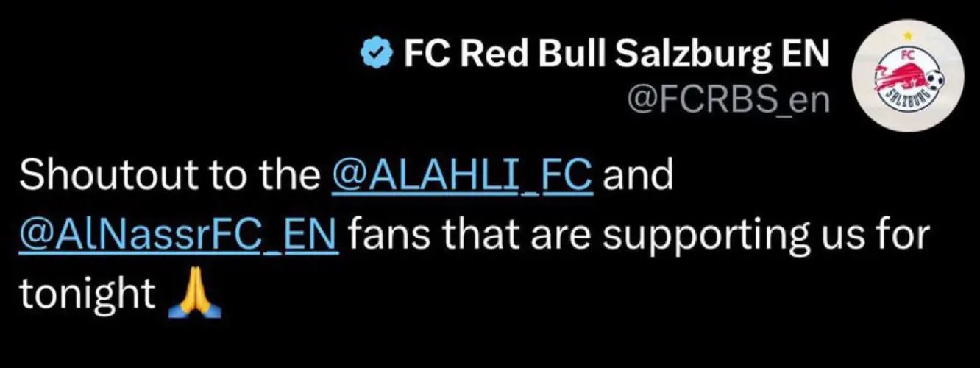Viewport: 980px width, 368px height.
Task: Click the praying hands emoji
Action: 195,296
